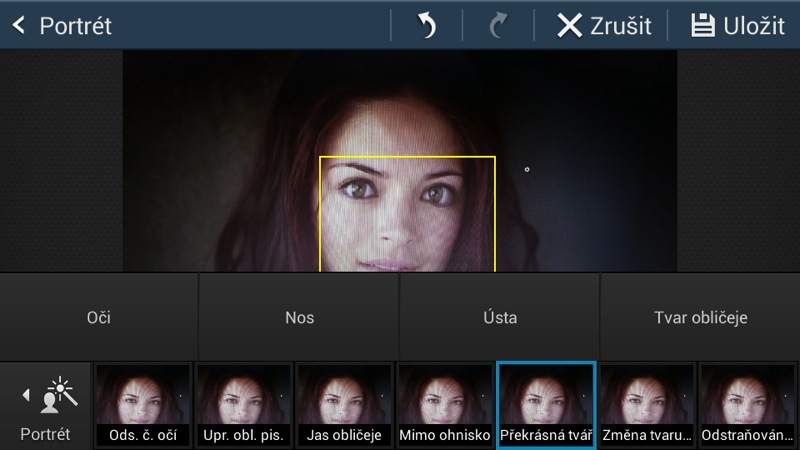Click the undo arrow icon

(x=427, y=26)
